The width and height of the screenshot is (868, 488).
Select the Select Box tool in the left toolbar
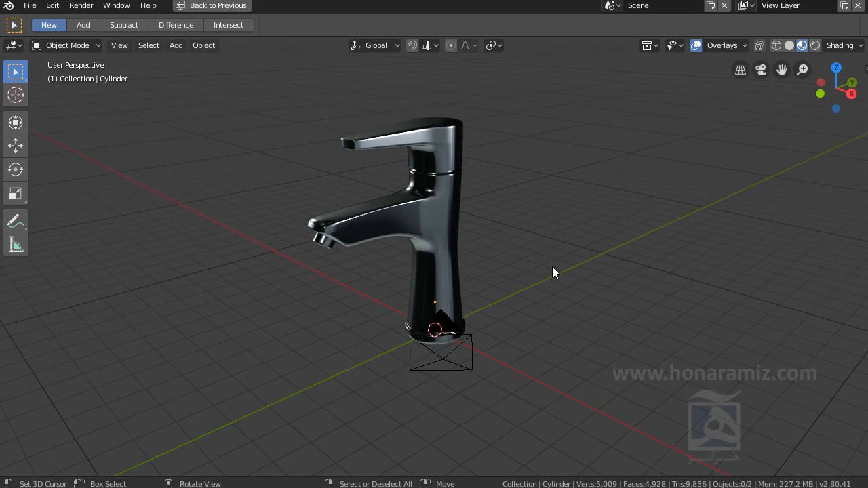(16, 72)
